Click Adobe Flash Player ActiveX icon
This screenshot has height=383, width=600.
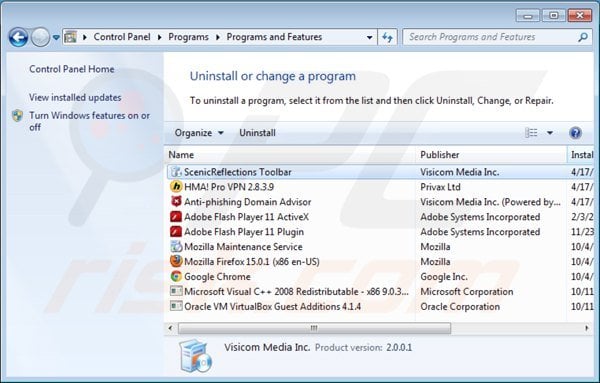176,217
